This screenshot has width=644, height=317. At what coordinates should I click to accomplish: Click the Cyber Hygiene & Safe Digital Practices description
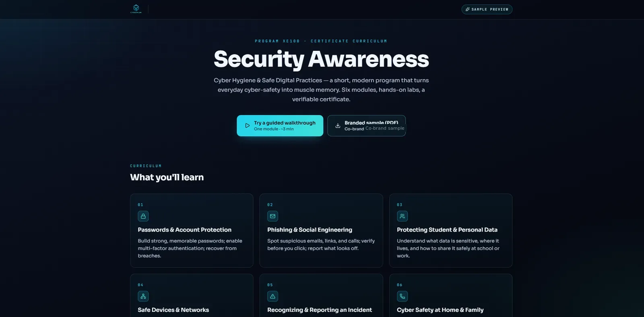pyautogui.click(x=321, y=90)
